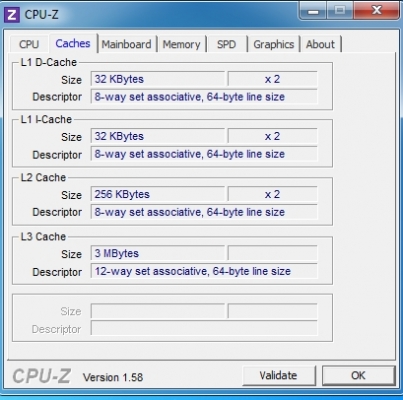Click the L1 D-Cache size field
This screenshot has width=403, height=400.
(158, 79)
